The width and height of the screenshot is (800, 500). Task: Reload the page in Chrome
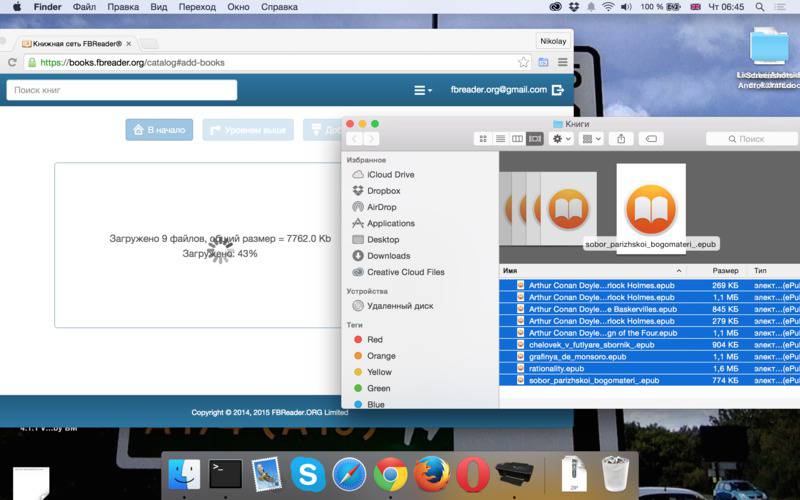(12, 62)
